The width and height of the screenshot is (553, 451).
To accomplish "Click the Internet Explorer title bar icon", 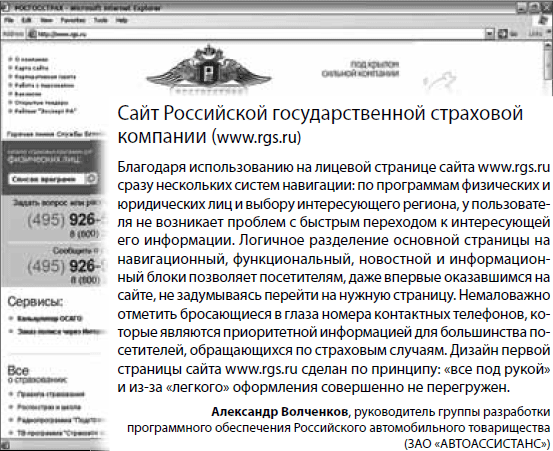I will pos(5,7).
